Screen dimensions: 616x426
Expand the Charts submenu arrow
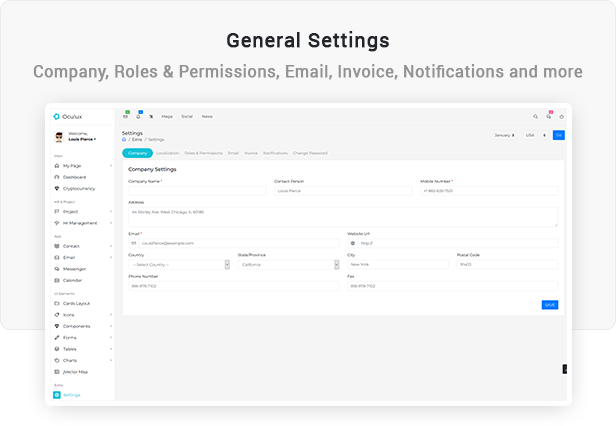click(111, 360)
